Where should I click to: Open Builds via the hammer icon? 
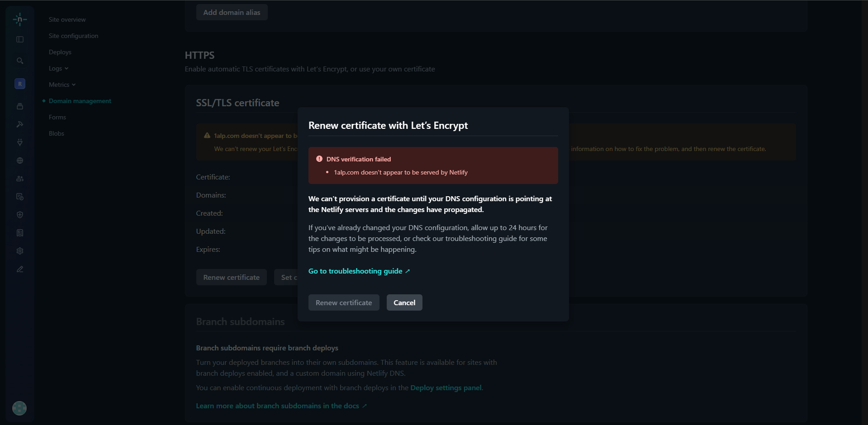click(x=20, y=124)
